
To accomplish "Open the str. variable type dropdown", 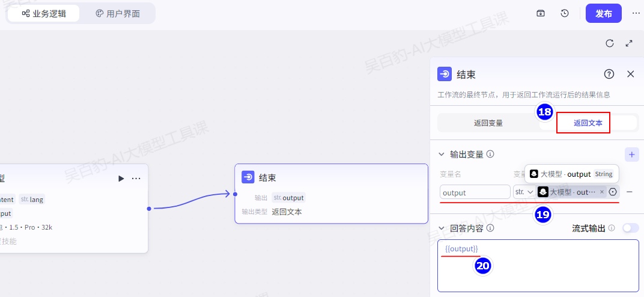I will (523, 192).
